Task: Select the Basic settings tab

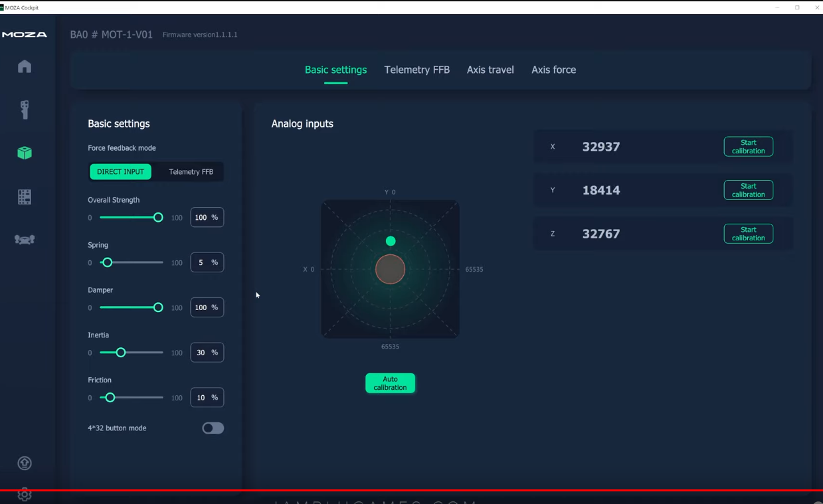Action: coord(335,70)
